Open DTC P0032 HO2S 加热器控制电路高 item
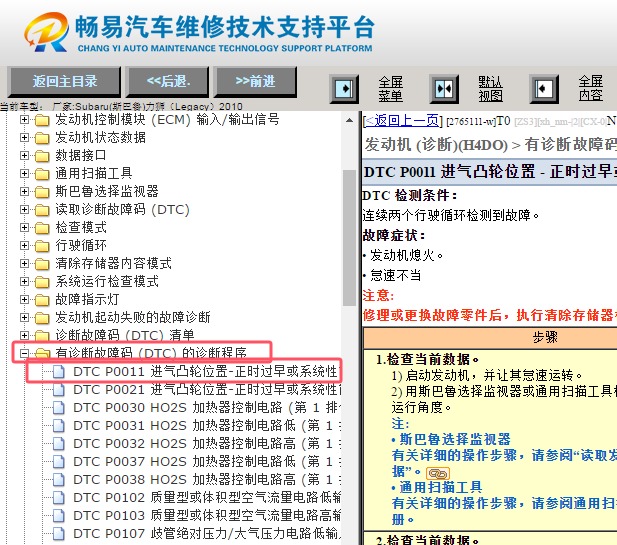Image resolution: width=617 pixels, height=545 pixels. pos(206,443)
